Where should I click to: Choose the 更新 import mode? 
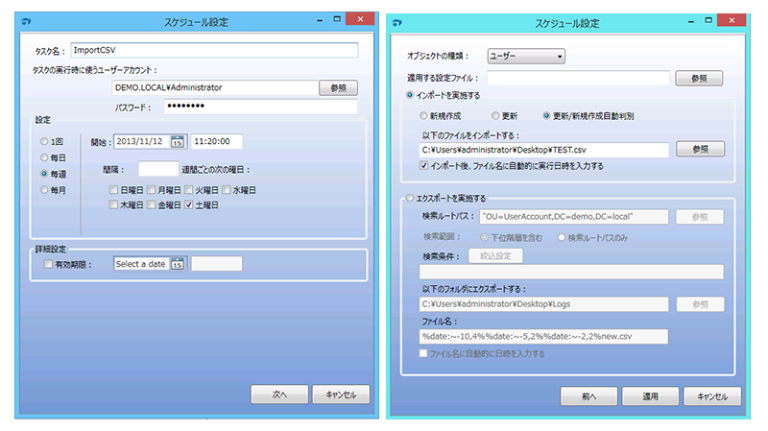click(x=495, y=116)
